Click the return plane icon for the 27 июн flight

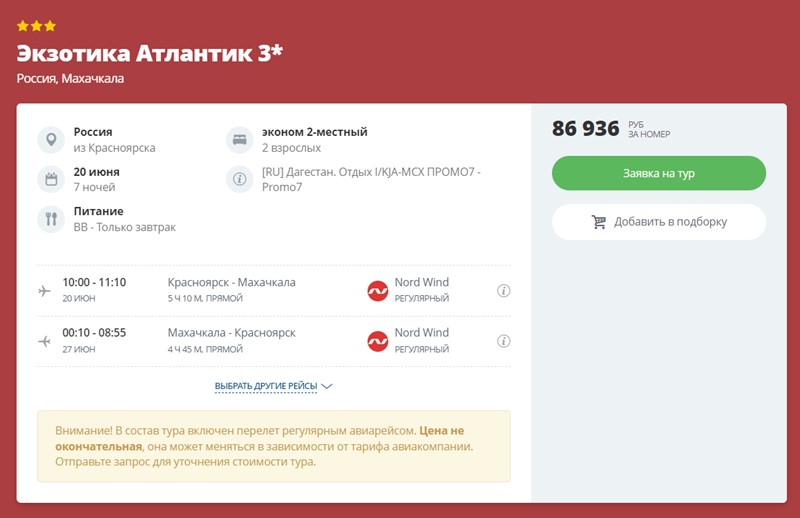point(44,341)
